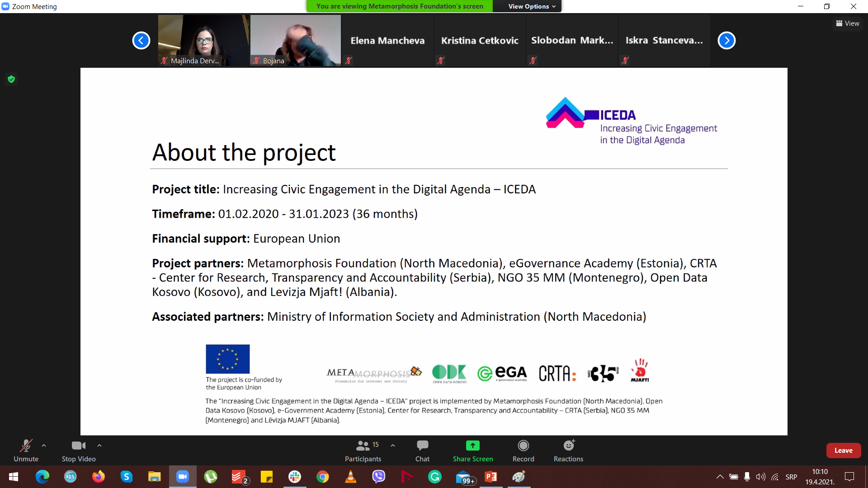Viewport: 868px width, 488px height.
Task: Open Firefox from taskbar
Action: click(98, 477)
